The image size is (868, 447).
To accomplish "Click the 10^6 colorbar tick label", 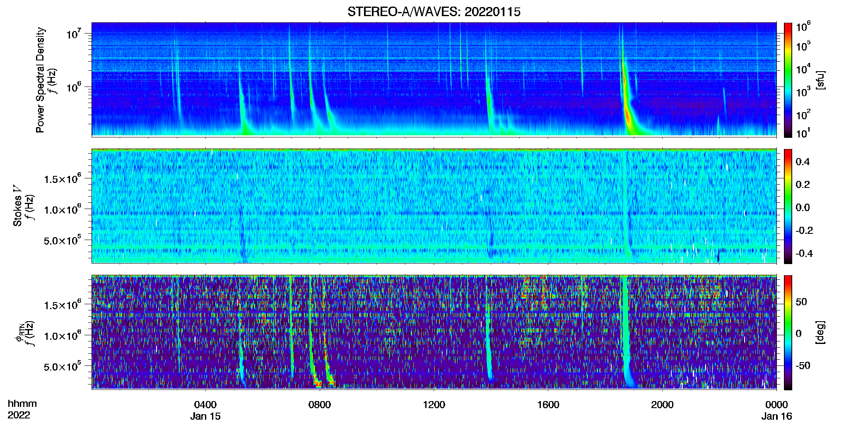I will coord(803,27).
